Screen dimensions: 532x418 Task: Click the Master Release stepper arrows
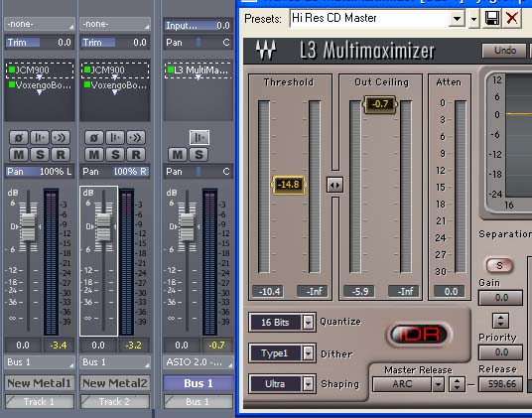pos(457,384)
